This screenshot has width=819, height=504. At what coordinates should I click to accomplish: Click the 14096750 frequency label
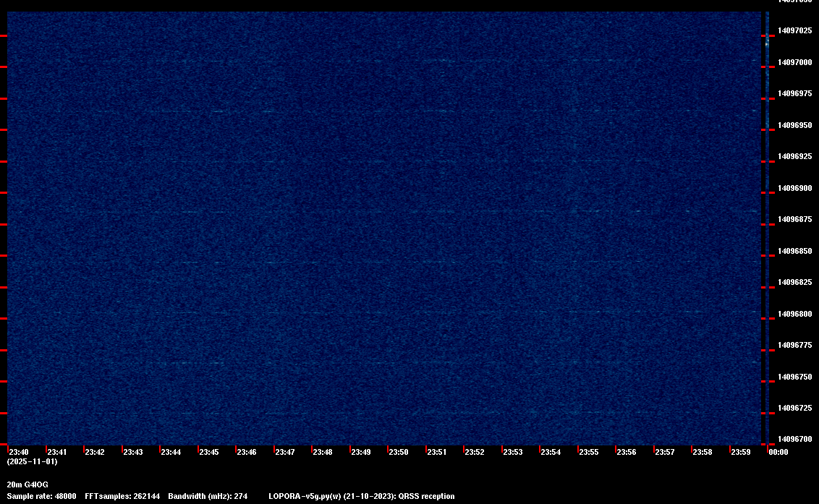(x=795, y=377)
